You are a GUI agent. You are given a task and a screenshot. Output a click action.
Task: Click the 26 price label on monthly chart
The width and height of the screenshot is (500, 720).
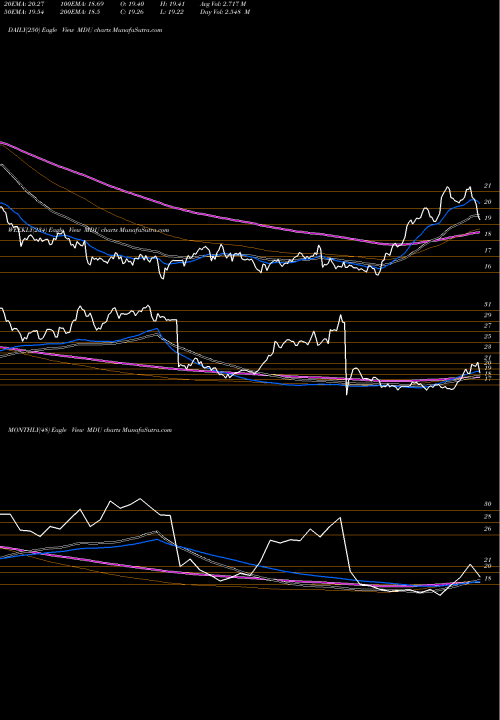point(488,529)
